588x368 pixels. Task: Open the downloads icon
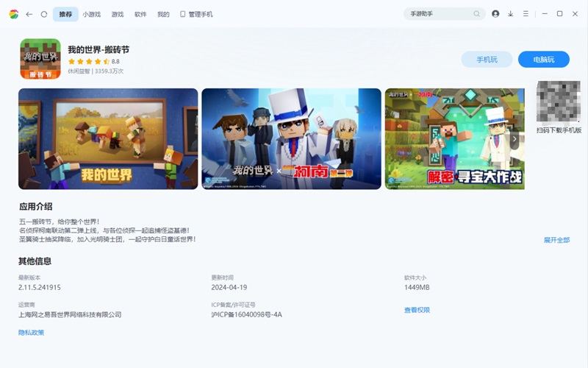(510, 14)
